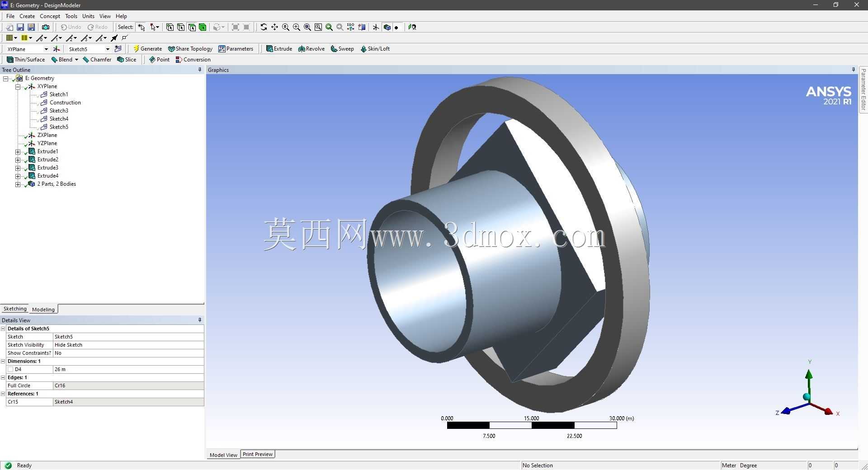868x470 pixels.
Task: Set selection filter to Edges
Action: [181, 27]
